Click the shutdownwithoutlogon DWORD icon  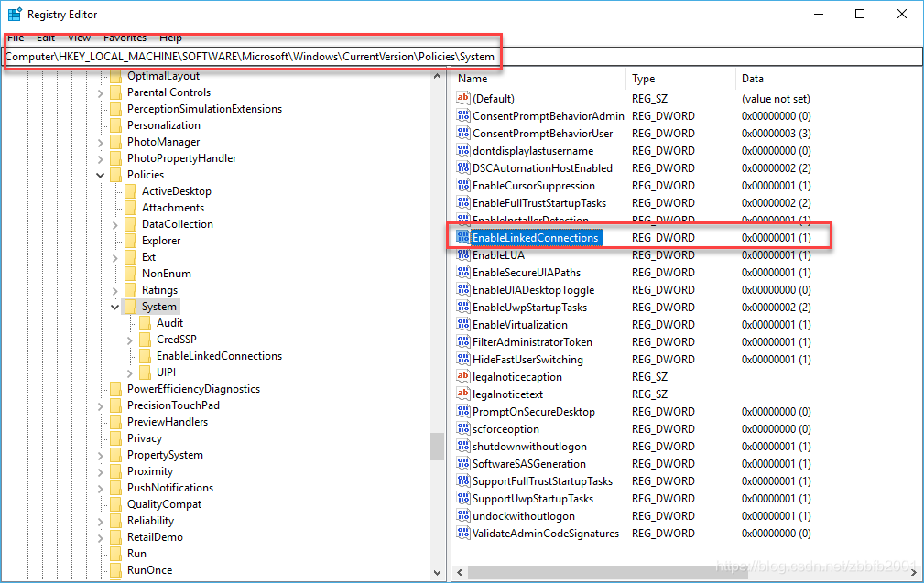click(463, 446)
